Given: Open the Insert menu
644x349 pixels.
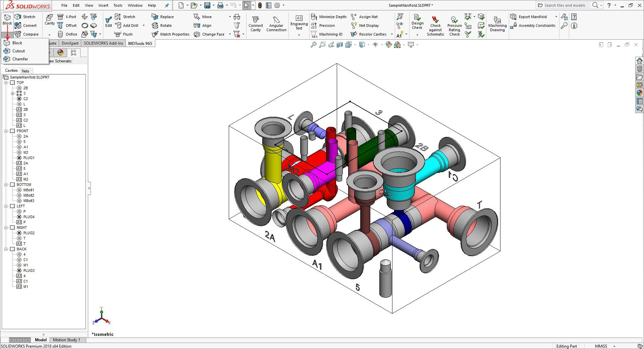Looking at the screenshot, I should (x=103, y=5).
